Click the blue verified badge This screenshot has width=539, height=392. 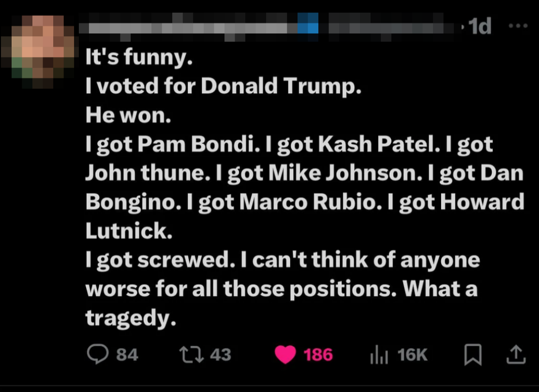click(308, 25)
